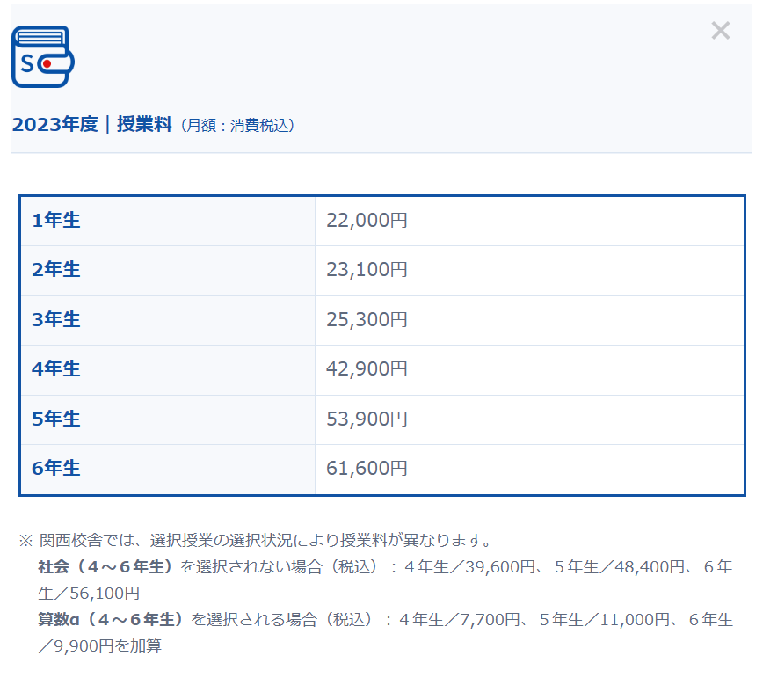Click the 22,000円 price cell
The width and height of the screenshot is (763, 700).
tap(366, 221)
